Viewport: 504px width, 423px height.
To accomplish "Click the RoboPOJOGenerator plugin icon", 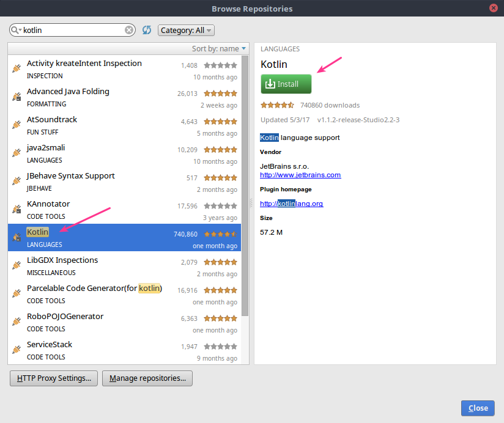I will point(17,322).
